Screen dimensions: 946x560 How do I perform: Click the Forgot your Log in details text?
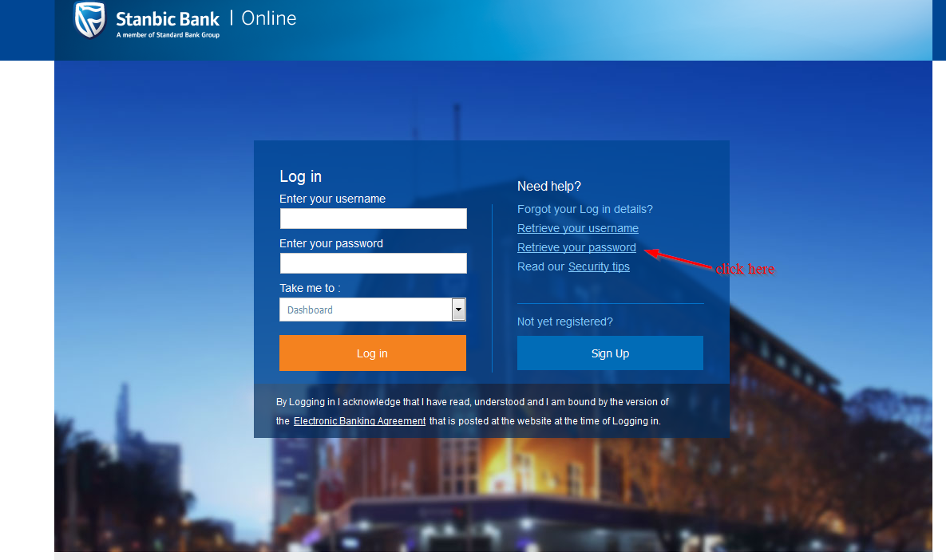(x=584, y=209)
